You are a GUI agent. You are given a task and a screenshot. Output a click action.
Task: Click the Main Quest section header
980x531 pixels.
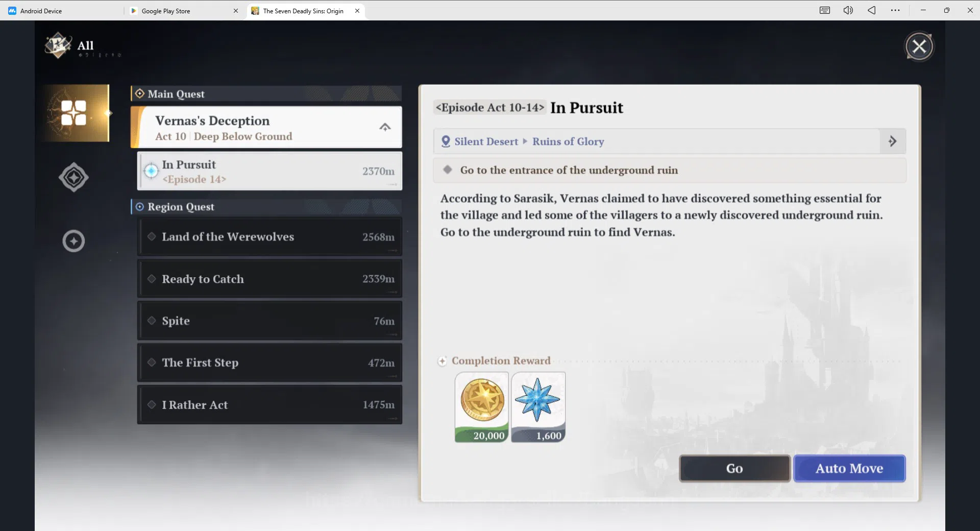266,94
